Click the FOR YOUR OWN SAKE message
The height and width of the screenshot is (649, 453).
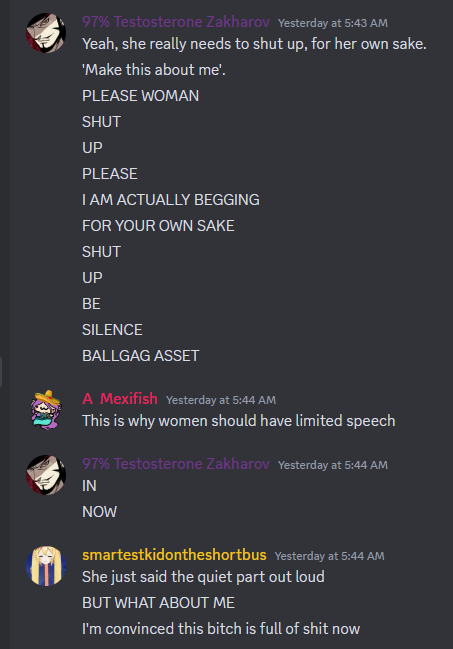point(158,226)
